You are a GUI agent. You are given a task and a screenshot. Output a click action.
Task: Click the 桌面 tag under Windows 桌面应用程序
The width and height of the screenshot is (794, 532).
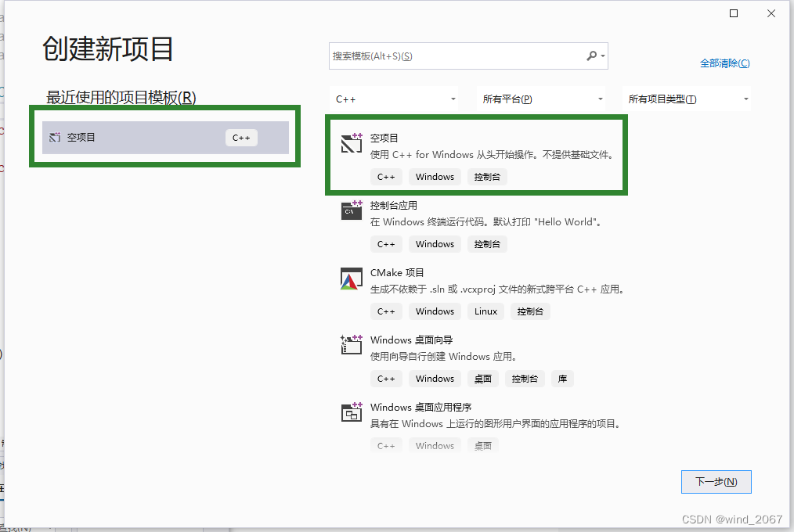(482, 445)
